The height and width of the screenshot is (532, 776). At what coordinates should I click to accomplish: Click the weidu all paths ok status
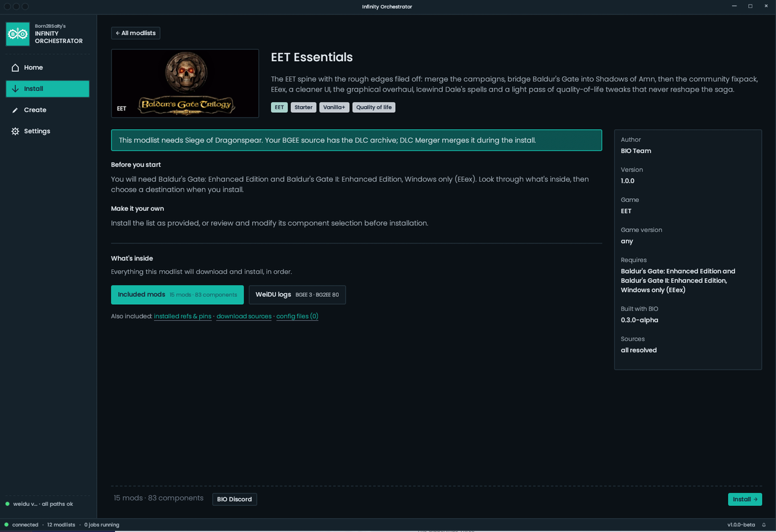click(x=39, y=504)
